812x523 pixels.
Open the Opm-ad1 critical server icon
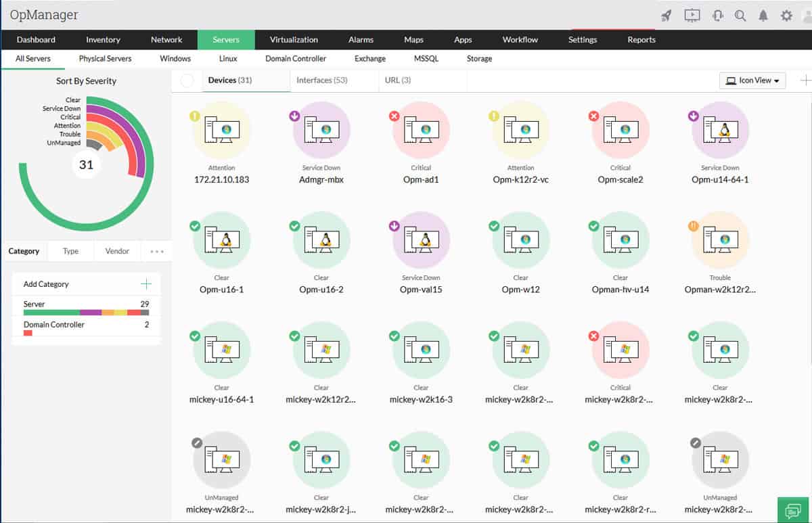click(x=421, y=131)
